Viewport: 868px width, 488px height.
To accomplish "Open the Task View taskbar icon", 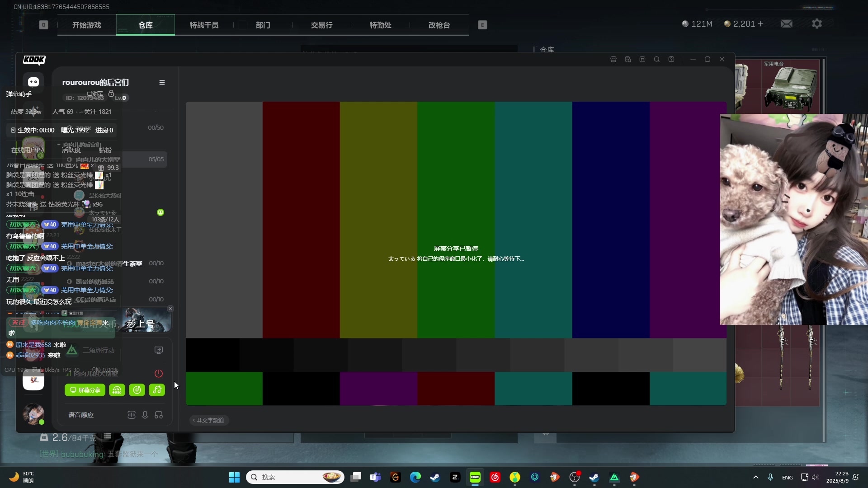I will pos(356,477).
